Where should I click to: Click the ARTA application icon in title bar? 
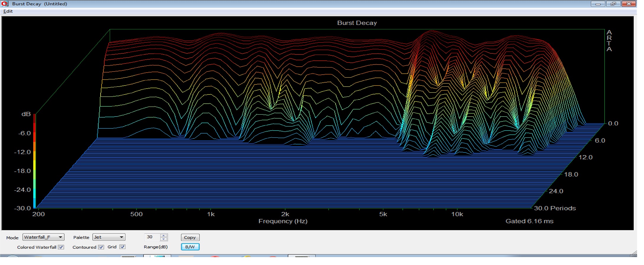(5, 4)
